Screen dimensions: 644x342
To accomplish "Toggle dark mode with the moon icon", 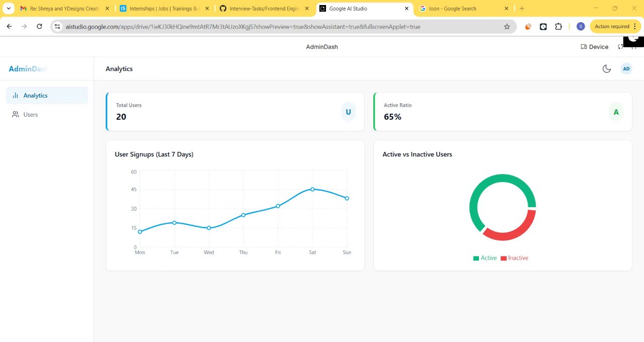I will coord(606,69).
